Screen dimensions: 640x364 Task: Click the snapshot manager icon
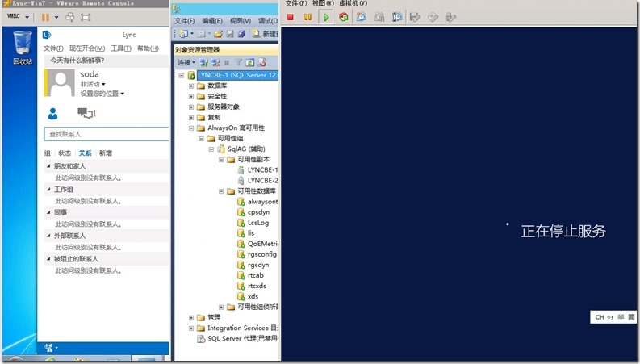[x=397, y=17]
